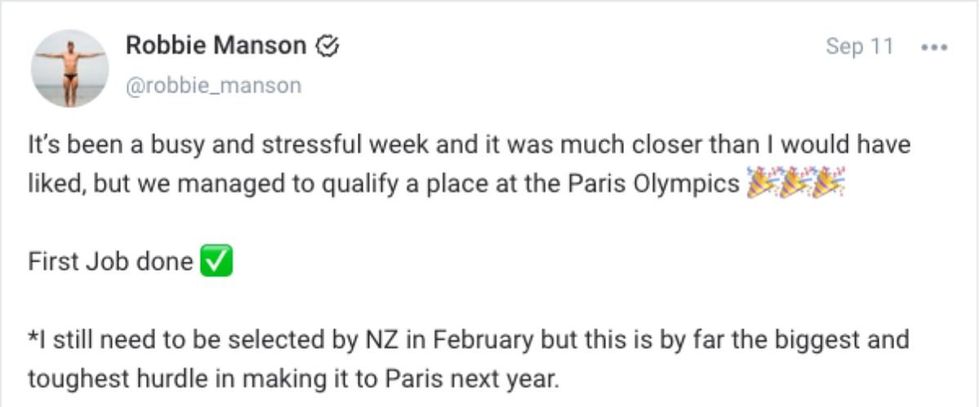This screenshot has width=980, height=407.
Task: Click the middle party popper emoji
Action: [x=796, y=185]
